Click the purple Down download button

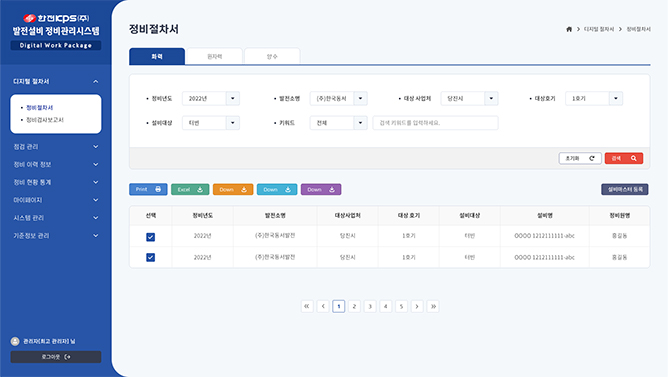pos(321,189)
